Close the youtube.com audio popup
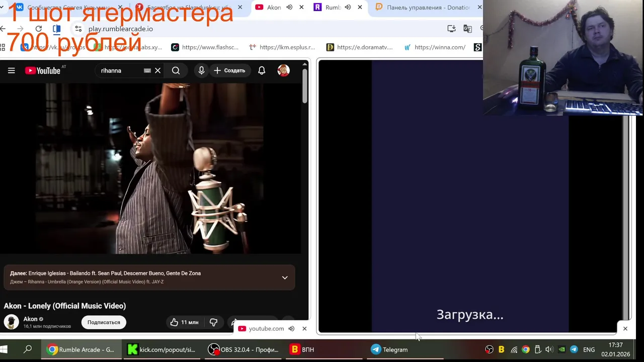The height and width of the screenshot is (362, 644). coord(304,329)
